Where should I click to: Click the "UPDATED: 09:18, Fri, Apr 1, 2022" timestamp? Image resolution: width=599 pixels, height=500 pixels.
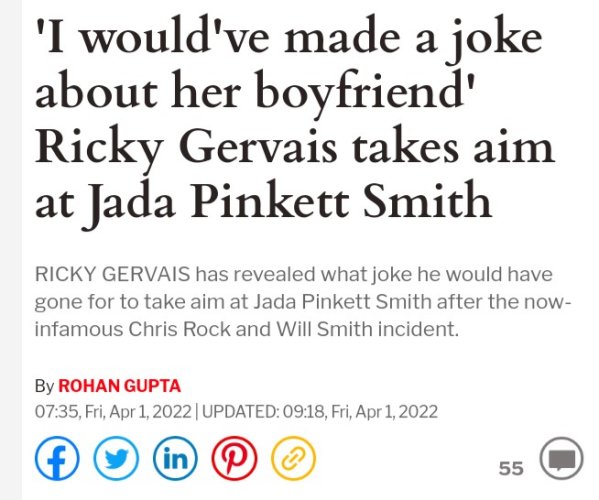pos(320,412)
